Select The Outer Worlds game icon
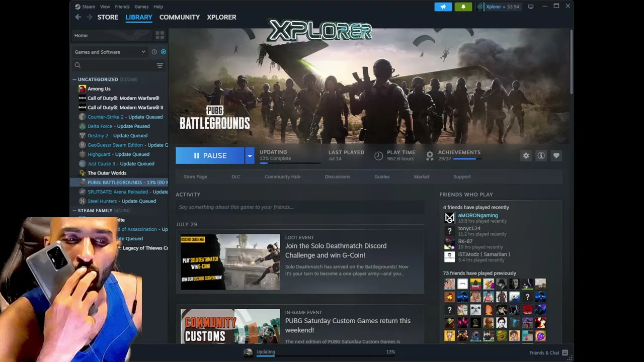This screenshot has height=362, width=644. pyautogui.click(x=83, y=173)
